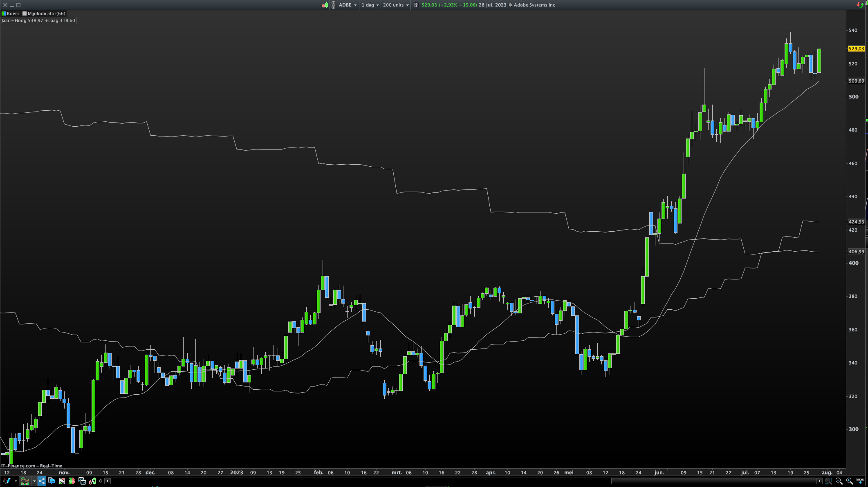The image size is (868, 487).
Task: Open the indicators wave icon
Action: 25,481
